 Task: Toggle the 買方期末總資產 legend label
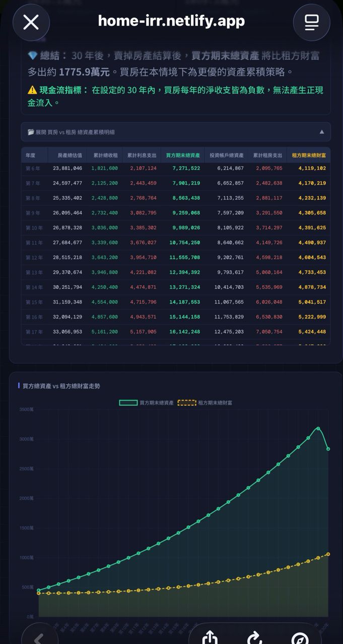click(157, 403)
